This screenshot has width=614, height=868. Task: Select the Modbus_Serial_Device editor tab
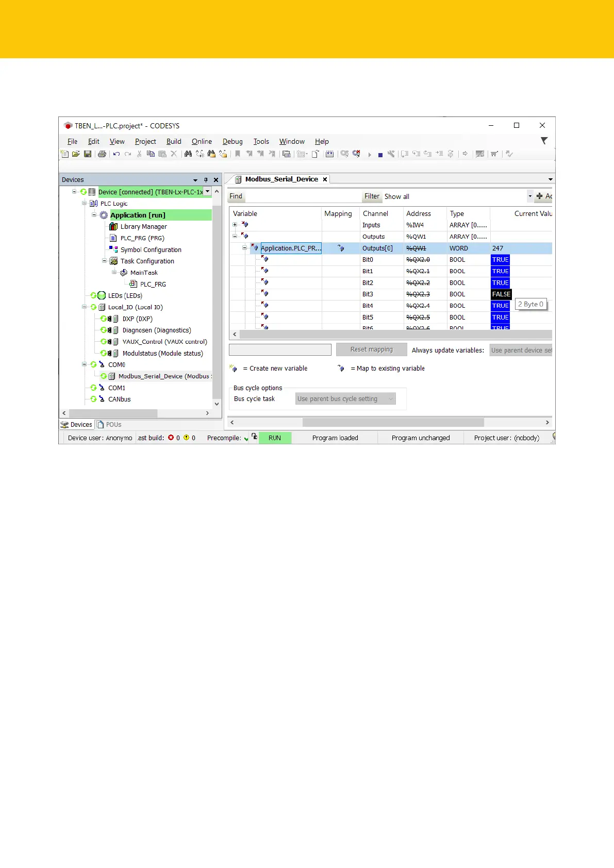281,179
